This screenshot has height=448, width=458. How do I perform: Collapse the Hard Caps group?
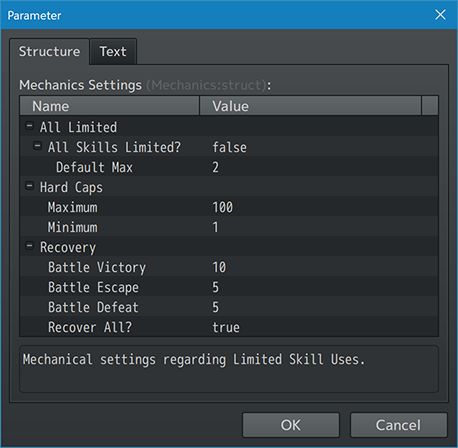pyautogui.click(x=29, y=186)
